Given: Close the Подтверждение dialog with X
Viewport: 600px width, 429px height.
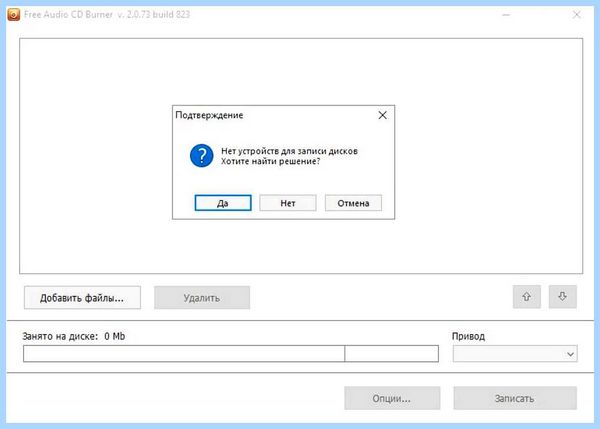Looking at the screenshot, I should 382,115.
